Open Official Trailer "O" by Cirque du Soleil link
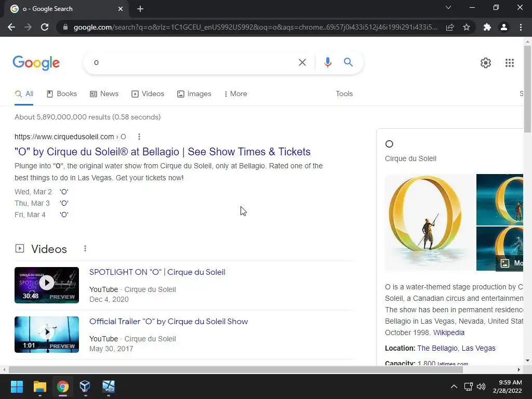The height and width of the screenshot is (399, 532). (169, 322)
